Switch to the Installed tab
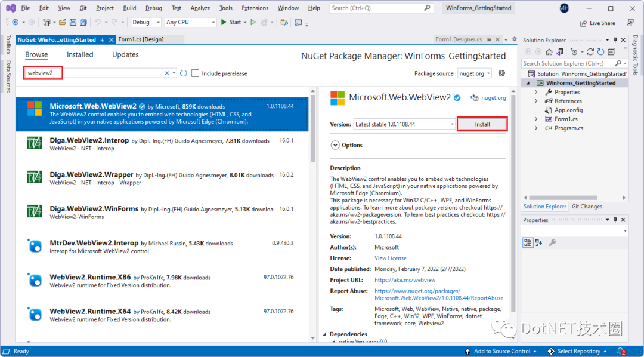644x357 pixels. pos(80,55)
